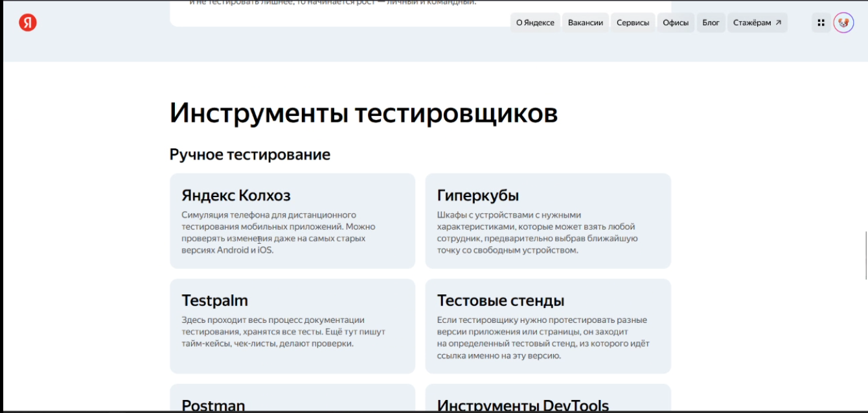Go to the Вакансии section
This screenshot has width=868, height=413.
(585, 23)
